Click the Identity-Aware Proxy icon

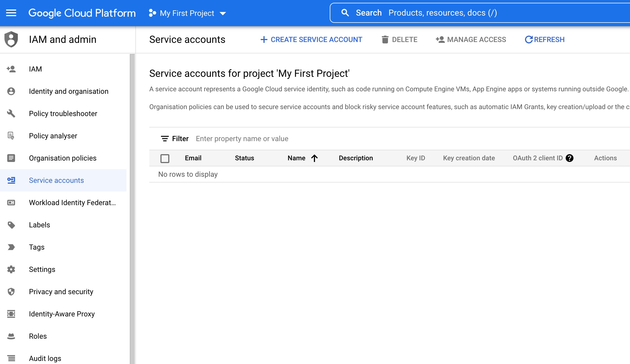coord(11,314)
